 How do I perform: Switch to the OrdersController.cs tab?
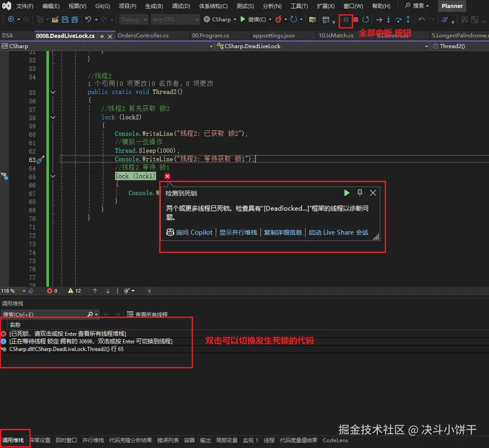pyautogui.click(x=143, y=36)
